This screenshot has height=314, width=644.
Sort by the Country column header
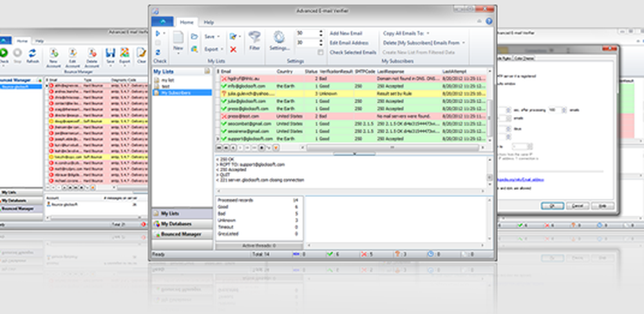pyautogui.click(x=284, y=71)
